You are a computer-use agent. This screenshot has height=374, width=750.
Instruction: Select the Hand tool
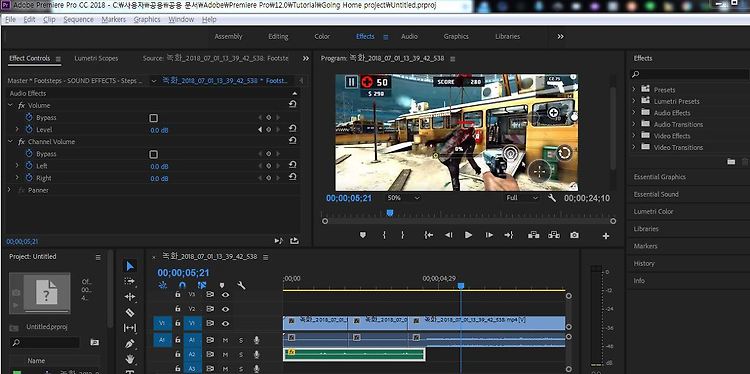click(130, 359)
